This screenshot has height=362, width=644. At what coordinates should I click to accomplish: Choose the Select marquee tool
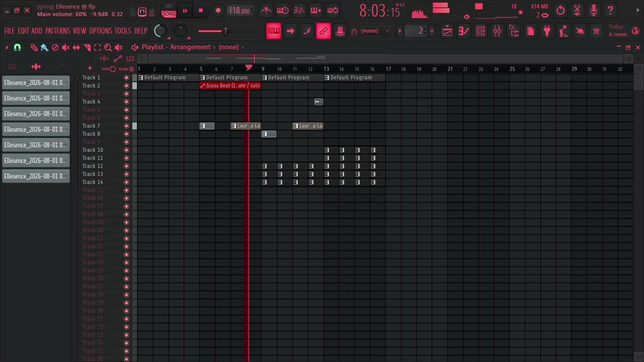coord(98,47)
